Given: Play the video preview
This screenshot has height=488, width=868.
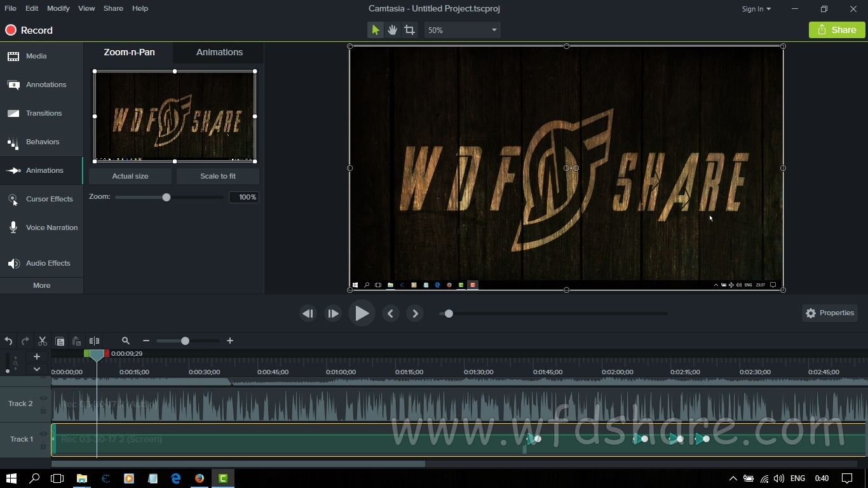Looking at the screenshot, I should pyautogui.click(x=362, y=313).
